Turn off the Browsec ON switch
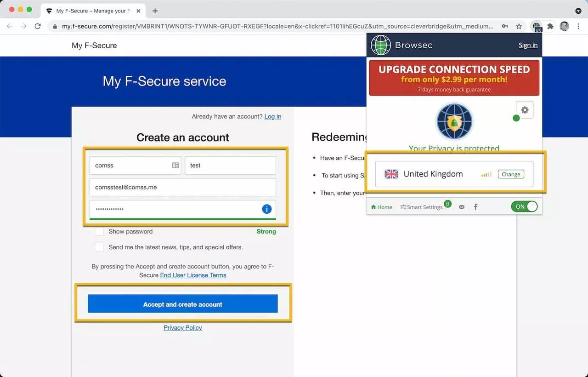Viewport: 588px width, 377px height. pos(524,206)
